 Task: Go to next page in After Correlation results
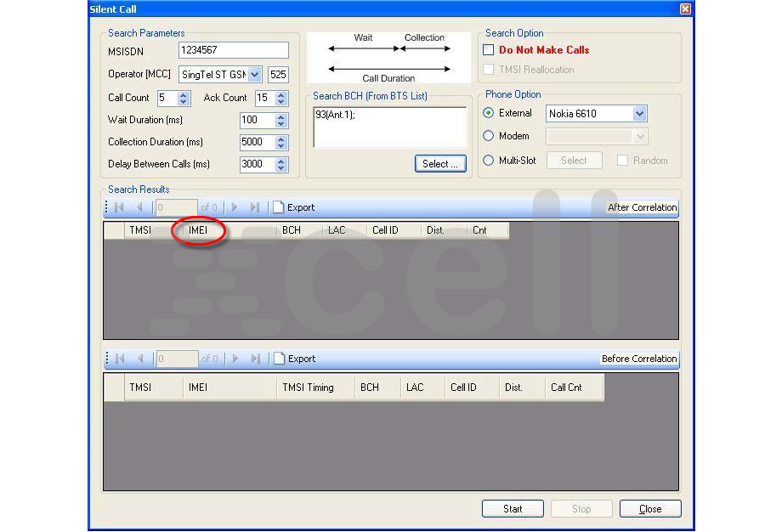click(235, 207)
